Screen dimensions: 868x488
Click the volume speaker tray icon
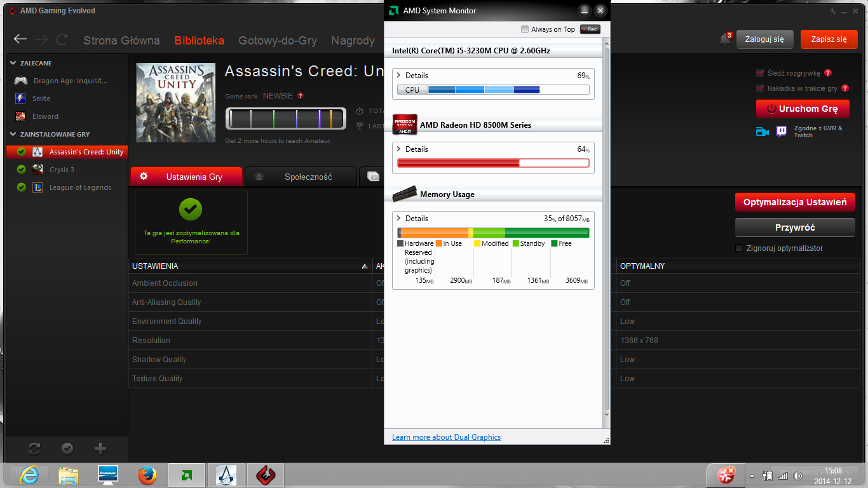pos(797,476)
